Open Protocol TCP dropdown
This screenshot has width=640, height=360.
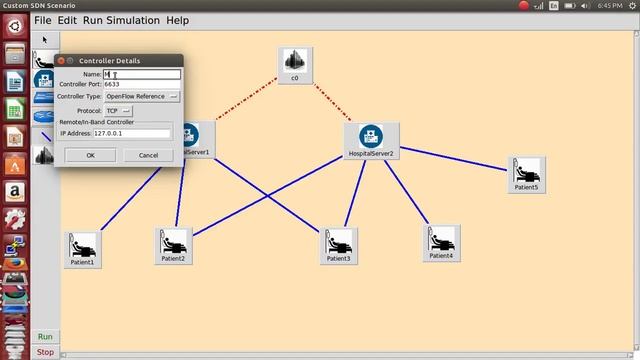click(118, 111)
